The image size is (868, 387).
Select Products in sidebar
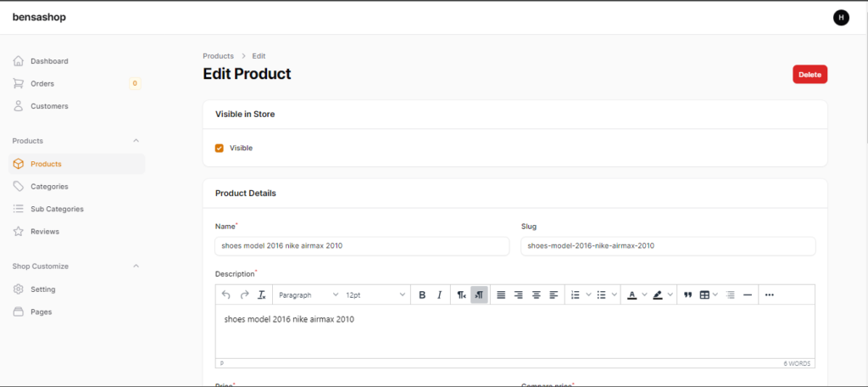[76, 164]
